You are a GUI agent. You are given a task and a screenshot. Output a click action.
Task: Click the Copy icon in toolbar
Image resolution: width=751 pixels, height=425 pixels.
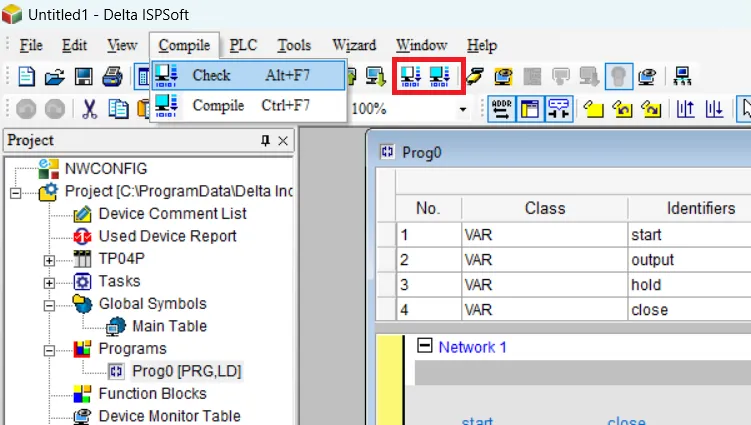pos(118,109)
